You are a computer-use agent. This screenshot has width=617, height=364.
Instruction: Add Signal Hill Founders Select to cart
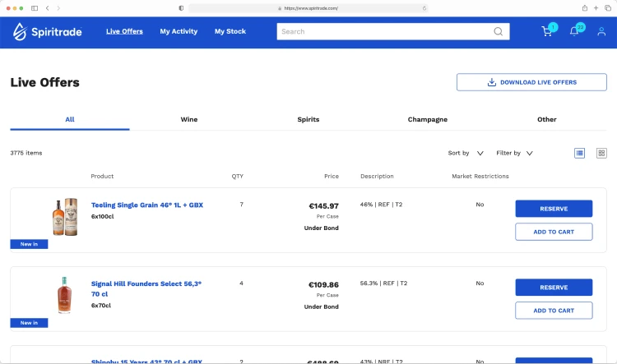554,311
